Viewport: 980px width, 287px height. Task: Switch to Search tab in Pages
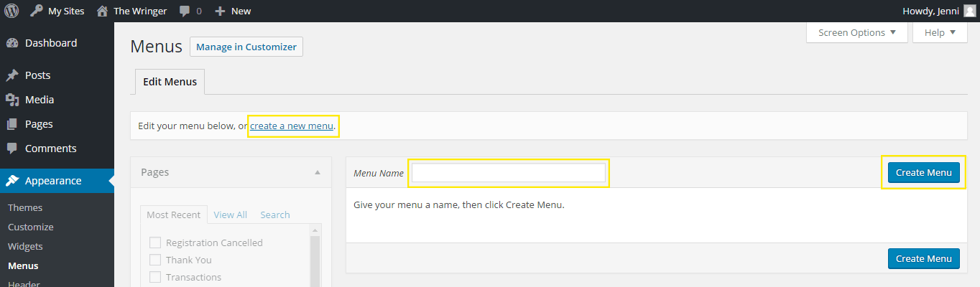[x=275, y=215]
